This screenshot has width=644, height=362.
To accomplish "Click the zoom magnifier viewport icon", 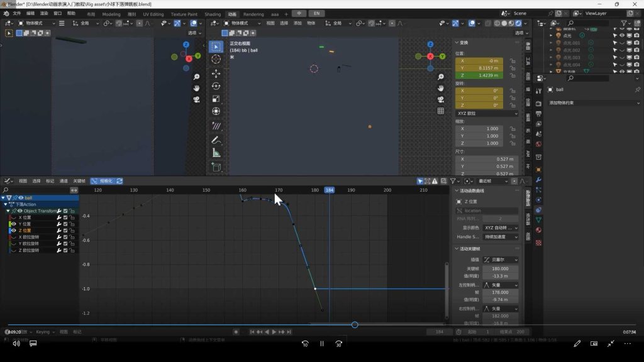I will click(441, 77).
